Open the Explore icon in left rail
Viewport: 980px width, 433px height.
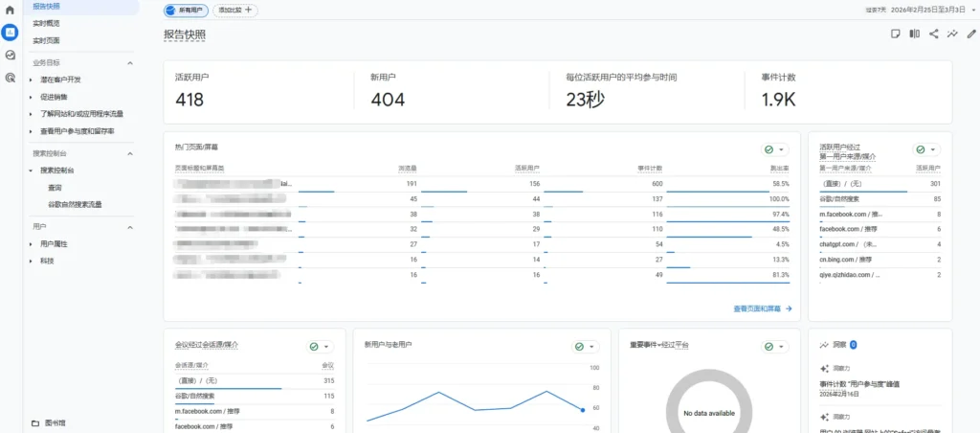(x=10, y=55)
